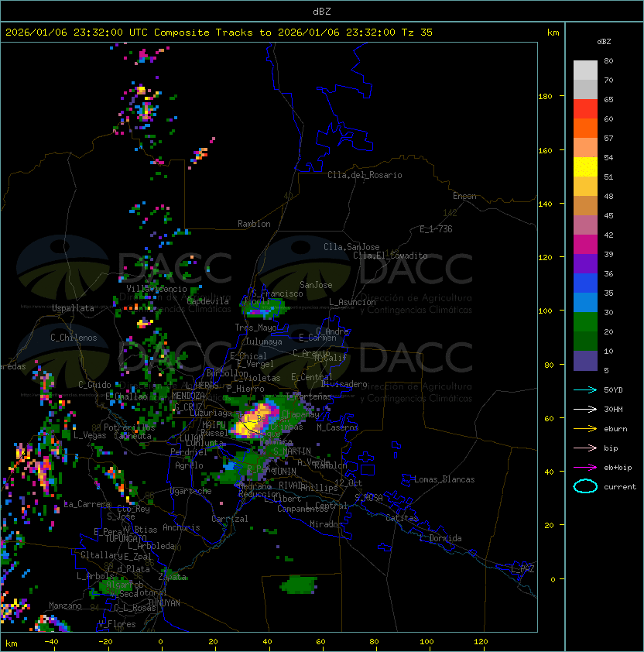Click the 65 dBZ gray swatch
The image size is (644, 652).
pyautogui.click(x=585, y=89)
